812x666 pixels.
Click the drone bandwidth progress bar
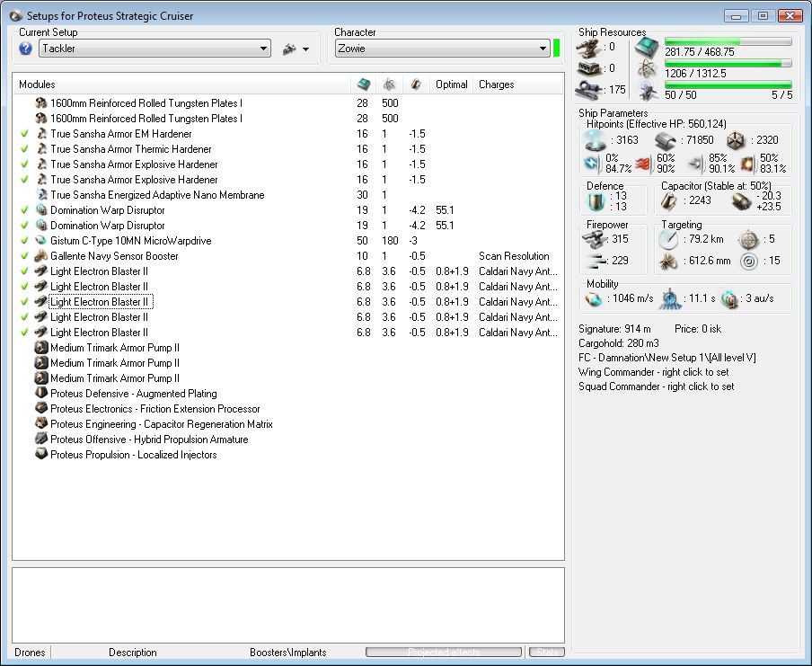click(x=728, y=84)
